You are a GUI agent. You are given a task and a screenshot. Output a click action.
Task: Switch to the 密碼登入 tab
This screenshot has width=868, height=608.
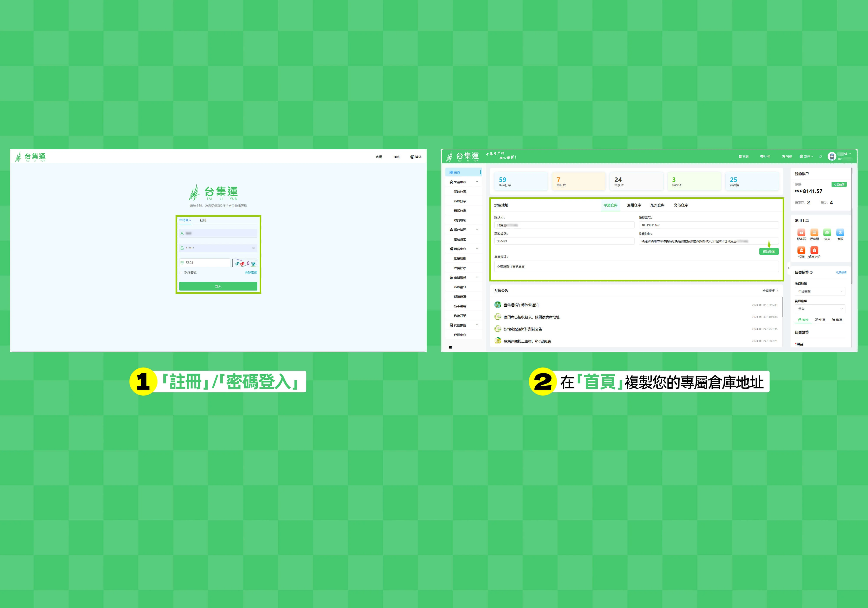click(185, 220)
